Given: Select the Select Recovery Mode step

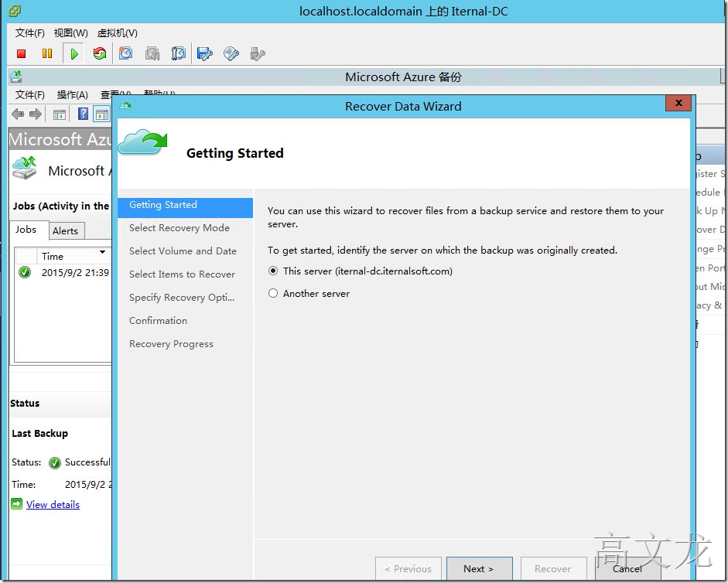Looking at the screenshot, I should 179,228.
